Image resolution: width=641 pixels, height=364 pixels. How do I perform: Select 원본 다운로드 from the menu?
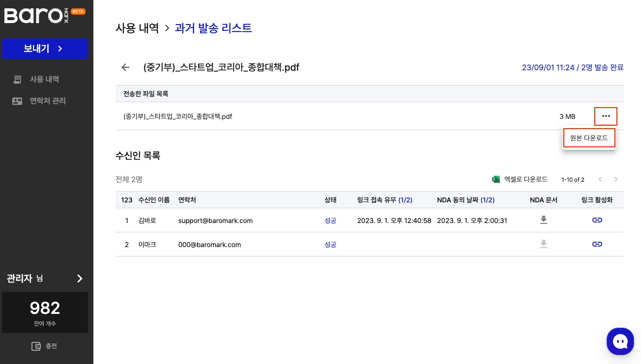click(589, 139)
